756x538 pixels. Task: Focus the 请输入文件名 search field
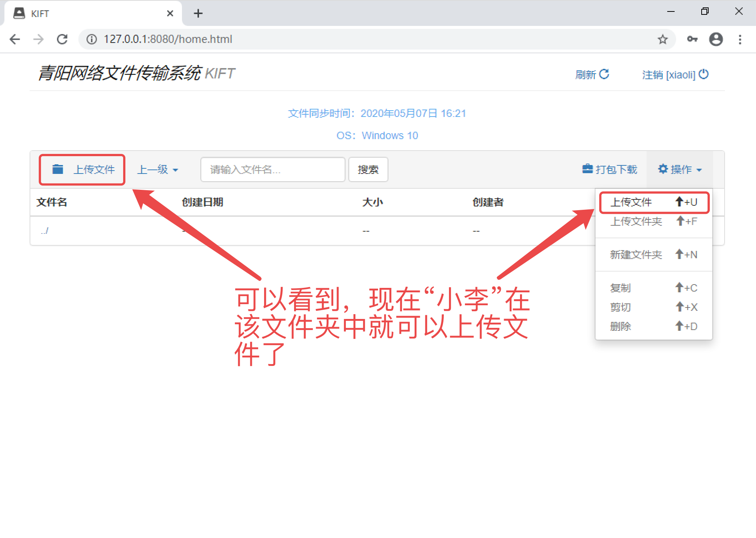click(x=273, y=169)
